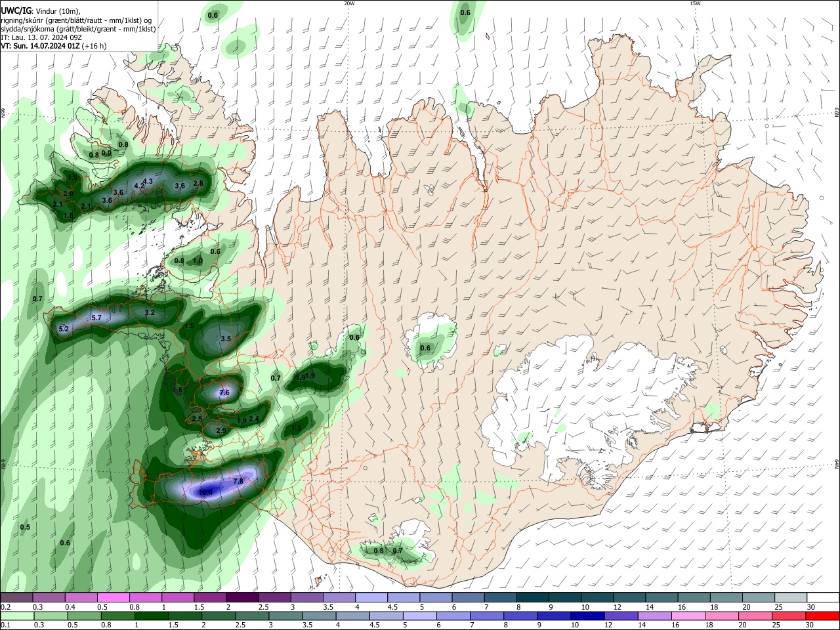Click the 0.9 label on the map
Image resolution: width=840 pixels, height=630 pixels.
(x=106, y=152)
